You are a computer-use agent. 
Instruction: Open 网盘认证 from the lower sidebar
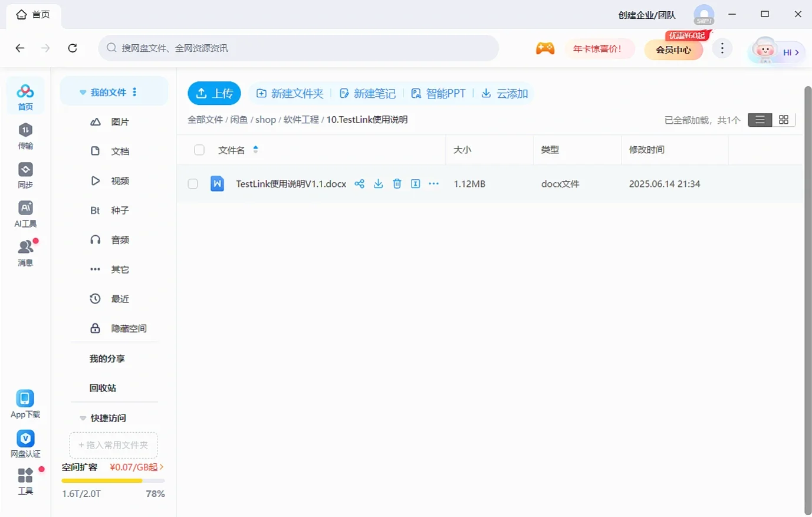pos(25,443)
